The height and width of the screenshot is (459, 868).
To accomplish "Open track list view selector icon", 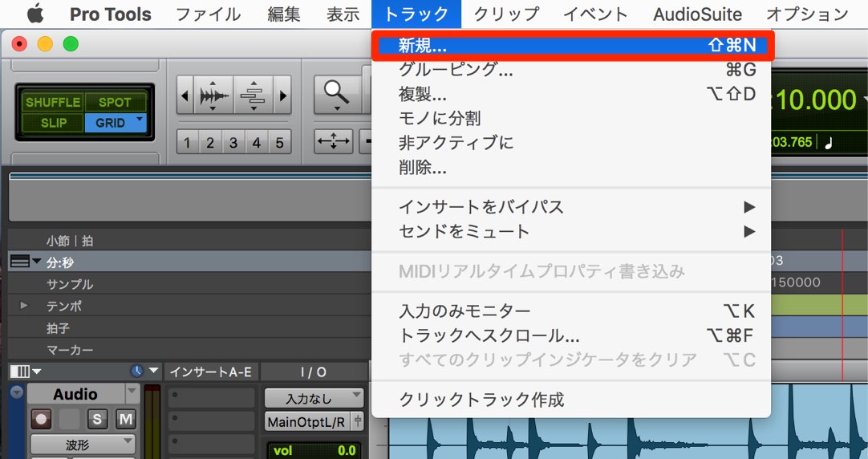I will point(26,371).
